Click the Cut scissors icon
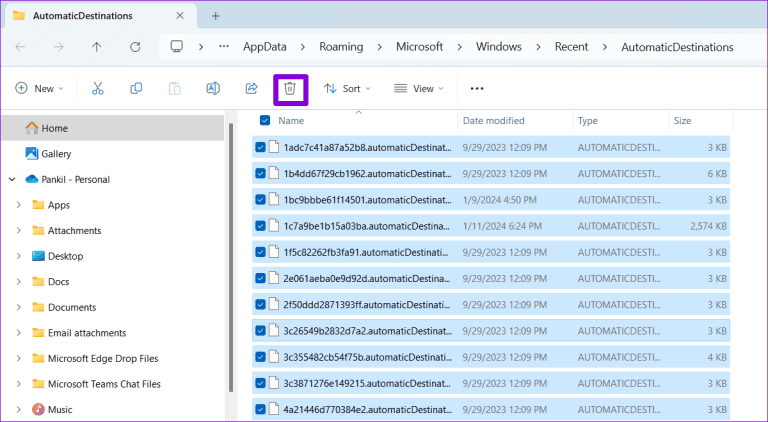Image resolution: width=768 pixels, height=422 pixels. coord(97,89)
